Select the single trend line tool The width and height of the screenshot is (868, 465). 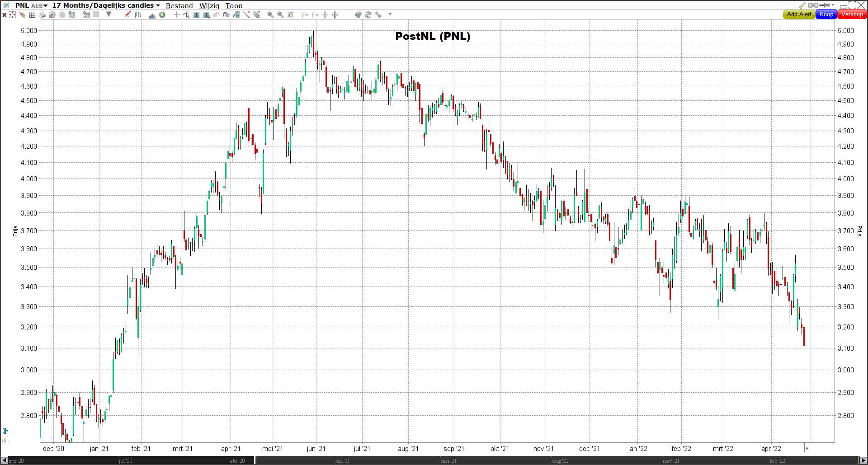[x=246, y=14]
